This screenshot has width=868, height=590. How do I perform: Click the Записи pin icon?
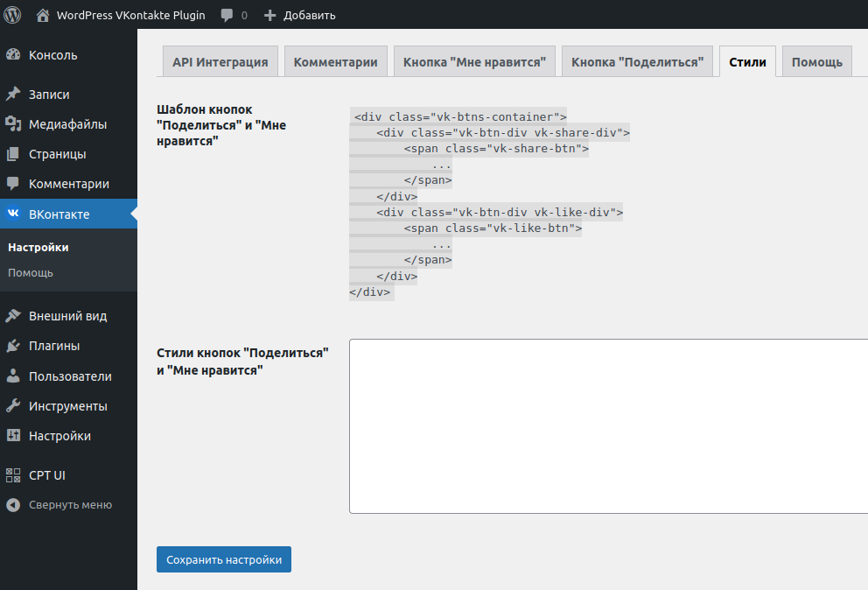13,95
